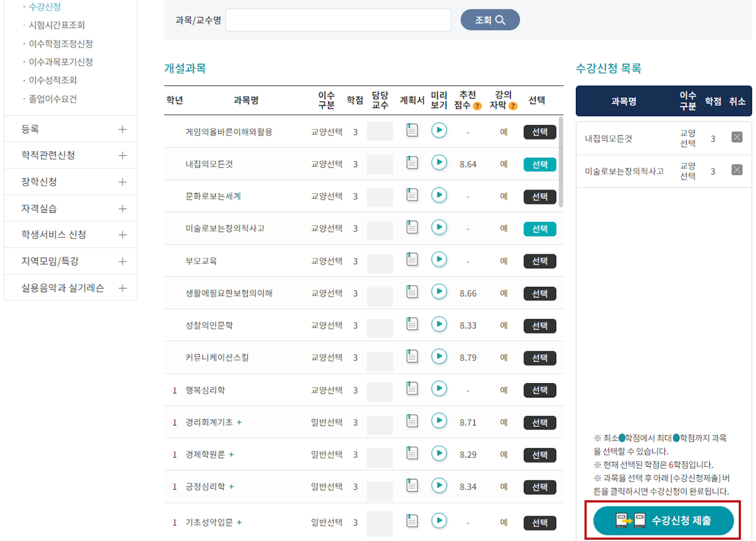Play the preview for 경제학원론
This screenshot has width=756, height=541.
click(x=439, y=453)
